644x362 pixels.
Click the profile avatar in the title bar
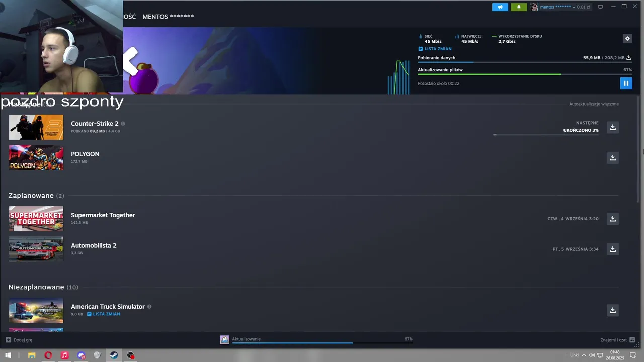(x=534, y=7)
